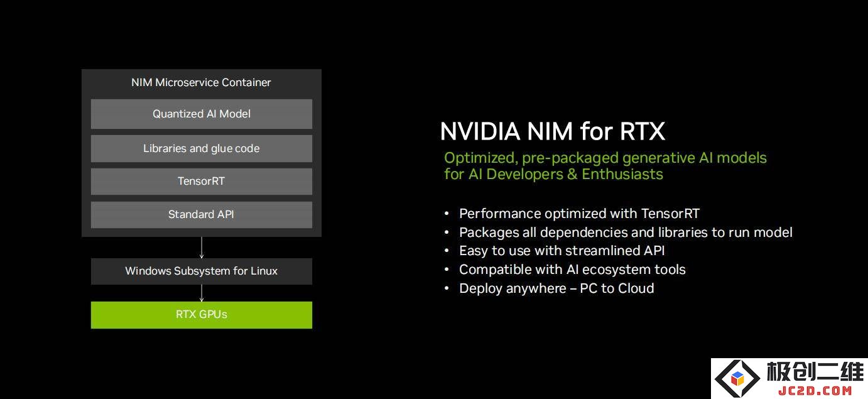Screen dimensions: 868x399
Task: Click the NIM Microservice Container title
Action: tap(201, 82)
